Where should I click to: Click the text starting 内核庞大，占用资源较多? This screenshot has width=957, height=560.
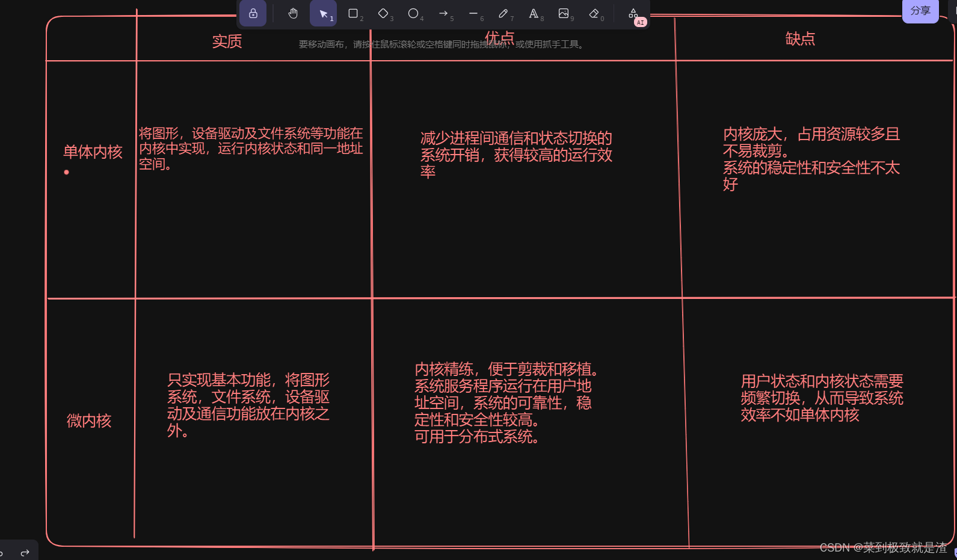811,159
